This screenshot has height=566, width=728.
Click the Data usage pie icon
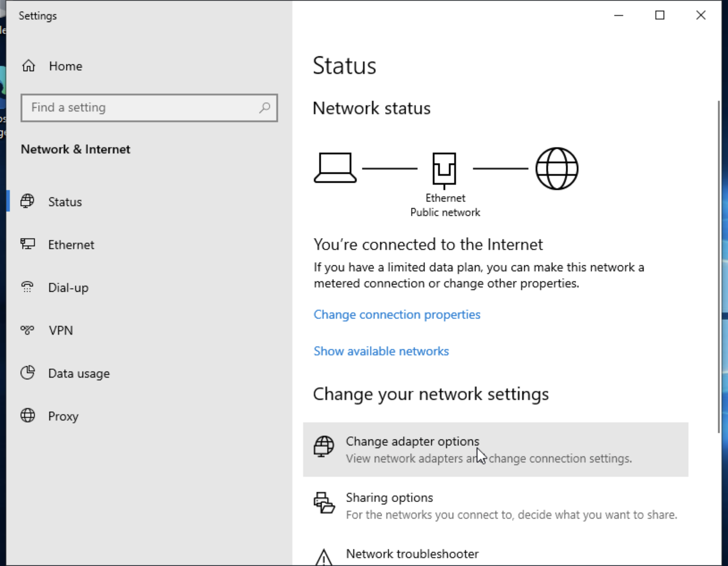tap(27, 373)
